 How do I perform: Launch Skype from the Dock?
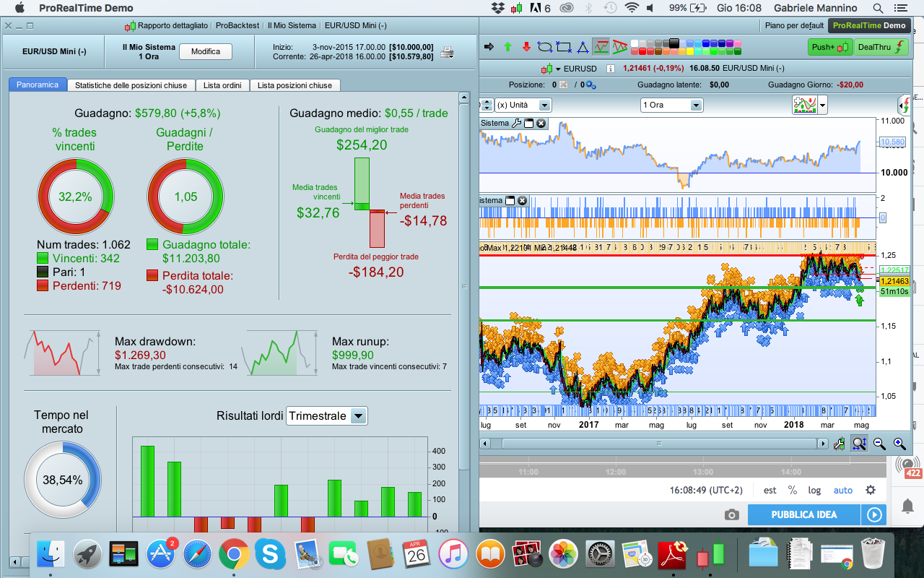point(270,555)
